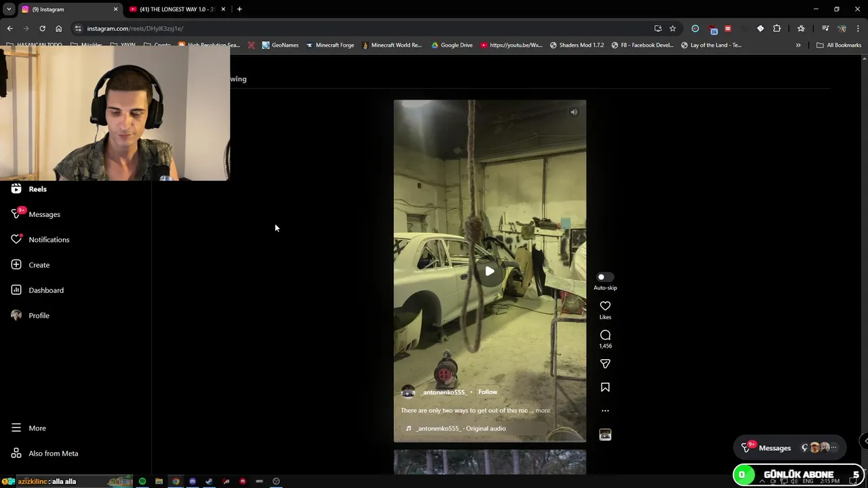Click the _antonenko555_ profile avatar
The width and height of the screenshot is (868, 488).
(x=408, y=392)
